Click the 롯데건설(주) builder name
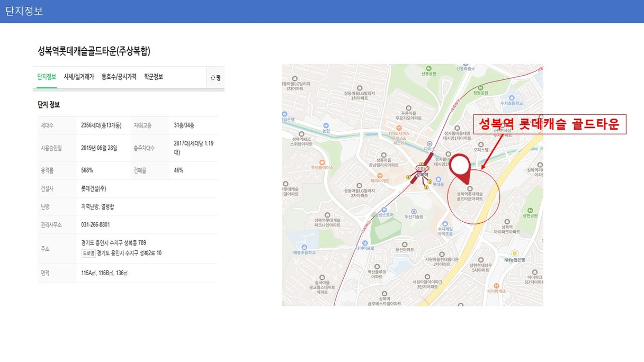Viewport: 644px width, 362px height. (x=94, y=188)
